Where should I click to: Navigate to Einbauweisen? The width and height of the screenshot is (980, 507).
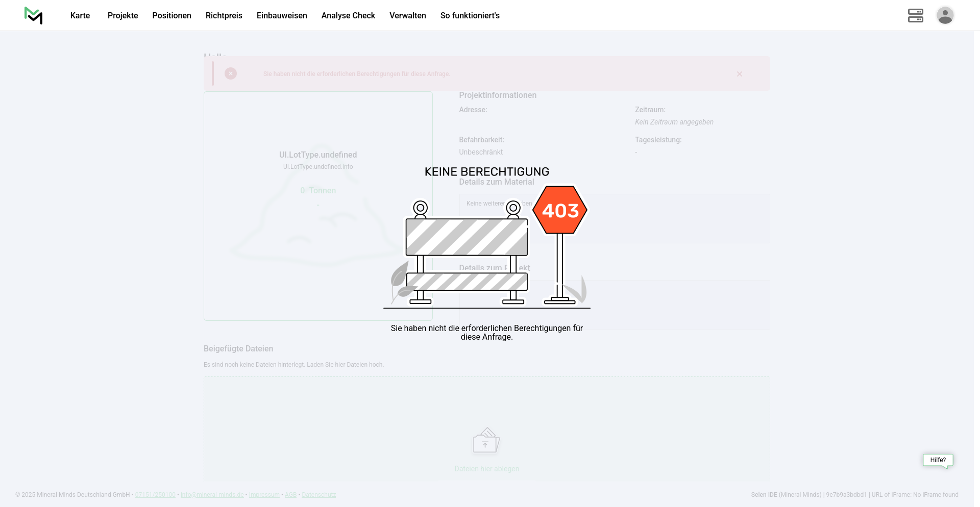282,15
